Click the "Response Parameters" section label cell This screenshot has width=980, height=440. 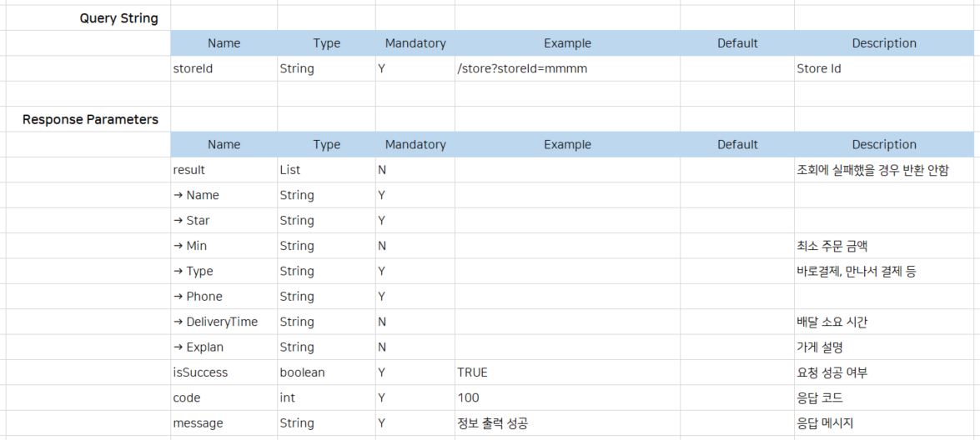click(90, 119)
